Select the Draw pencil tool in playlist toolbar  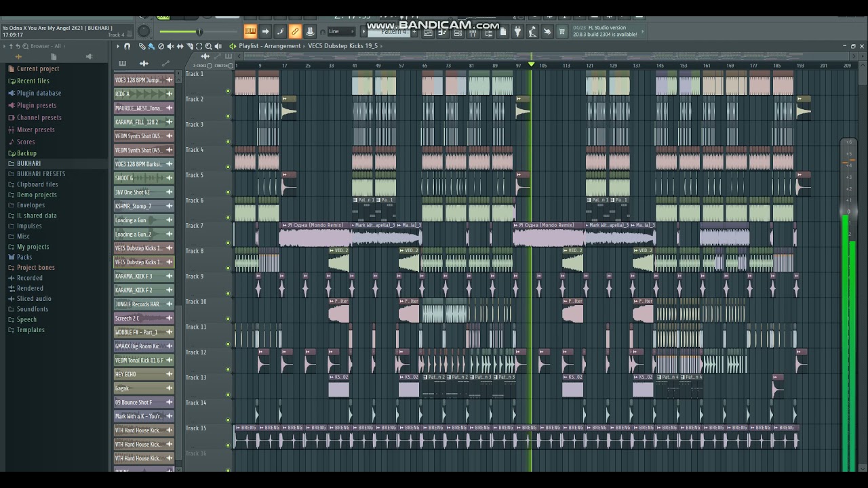142,46
